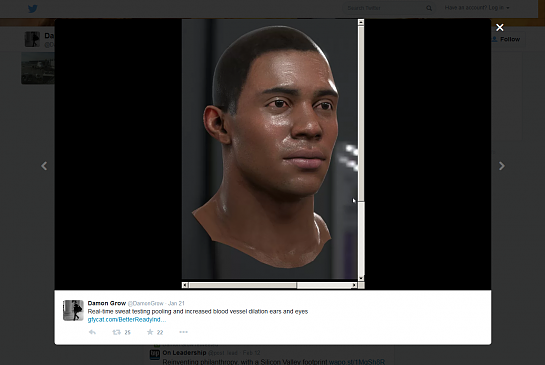This screenshot has width=545, height=365.
Task: Follow the account with Follow button
Action: click(x=506, y=39)
